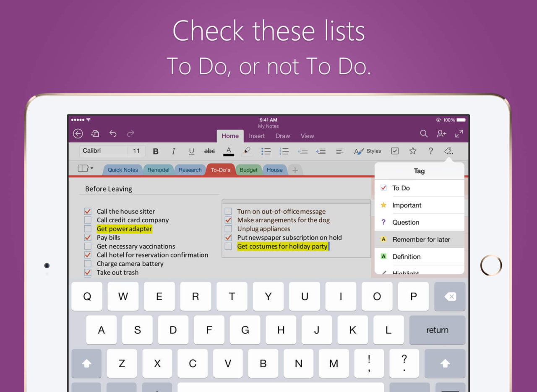Screen dimensions: 537x392
Task: Uncheck Make arrangements for the dog
Action: [x=228, y=220]
